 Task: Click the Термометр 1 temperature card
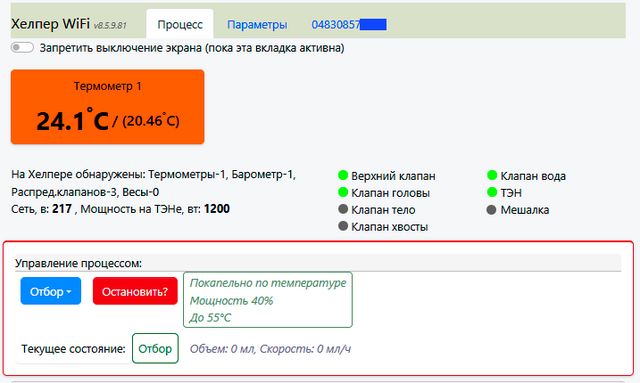[107, 107]
